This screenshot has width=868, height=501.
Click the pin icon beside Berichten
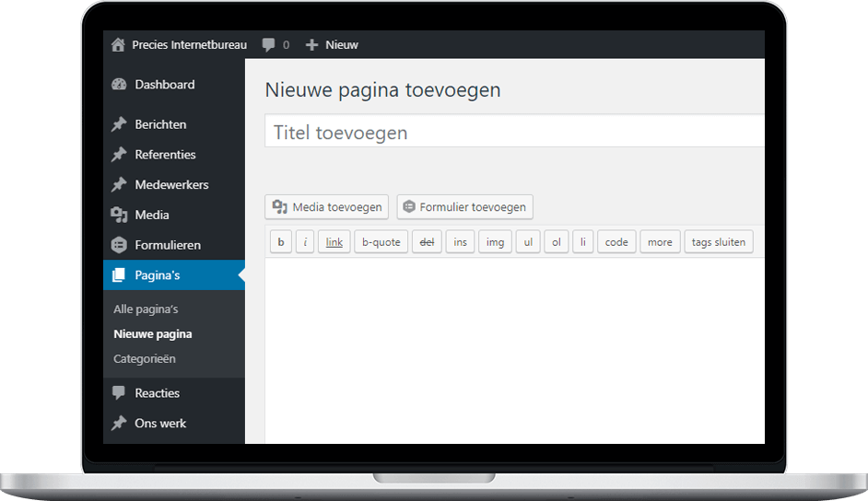pos(119,124)
